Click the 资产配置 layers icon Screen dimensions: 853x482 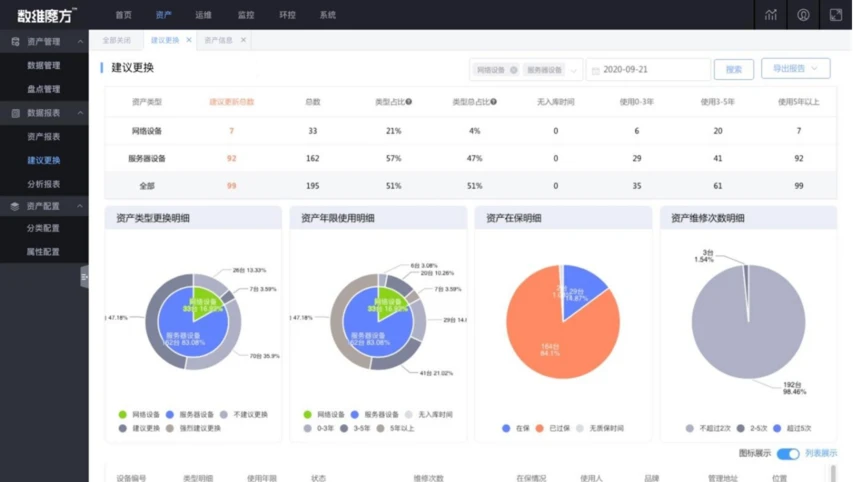(x=15, y=206)
